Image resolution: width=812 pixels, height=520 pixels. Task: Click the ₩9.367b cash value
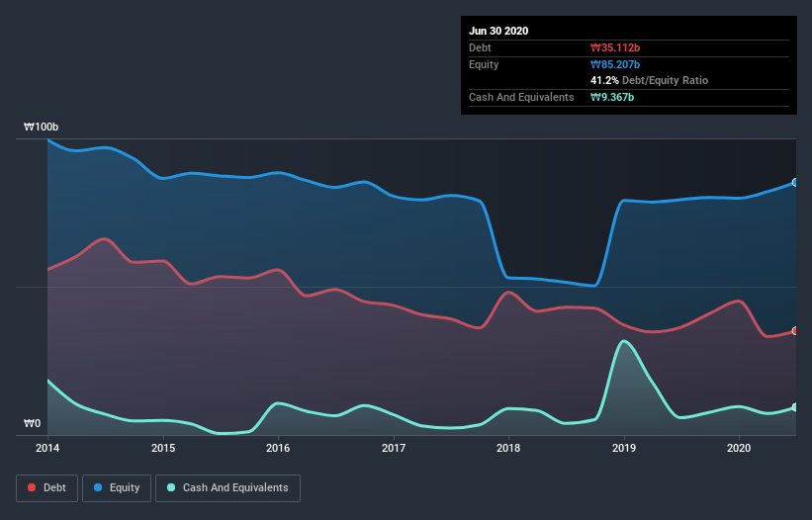(x=612, y=97)
